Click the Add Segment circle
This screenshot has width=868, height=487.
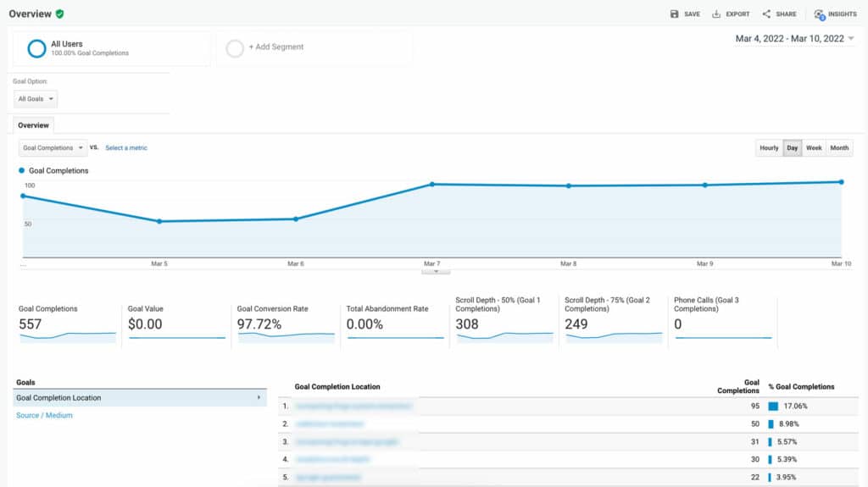tap(235, 49)
